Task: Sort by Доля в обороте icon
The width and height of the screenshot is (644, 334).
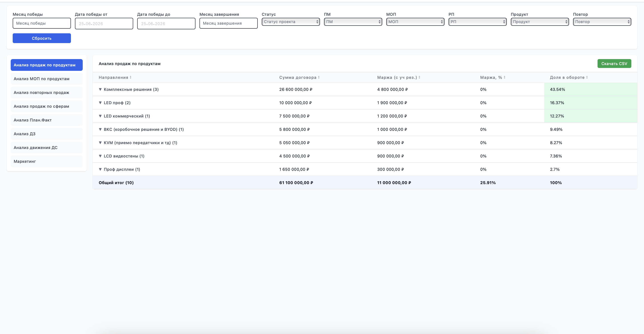Action: tap(587, 77)
